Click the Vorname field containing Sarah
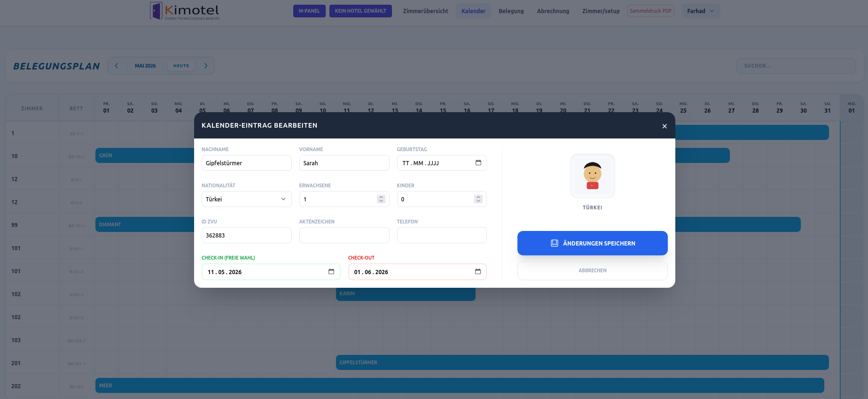This screenshot has height=399, width=868. pos(344,163)
